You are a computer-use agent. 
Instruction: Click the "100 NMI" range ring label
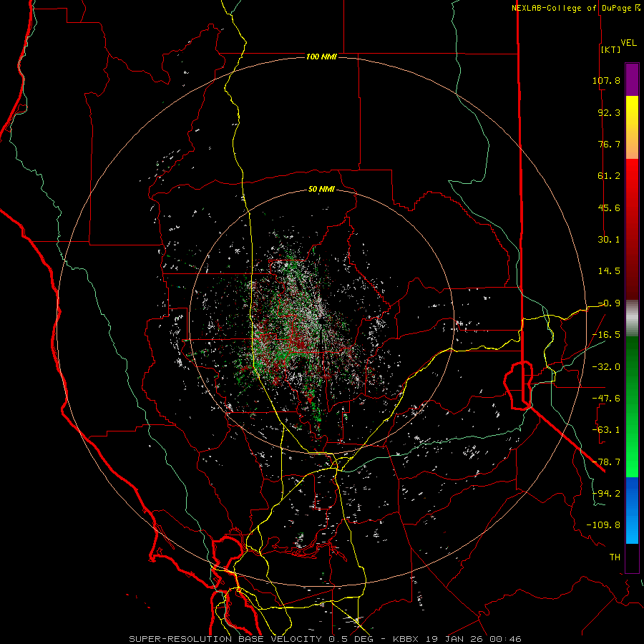pos(321,57)
